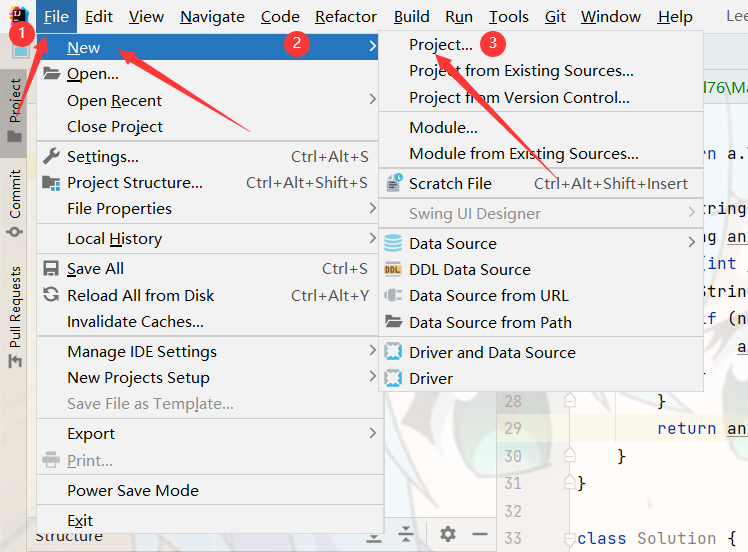Click the DDL Data Source icon
This screenshot has height=552, width=748.
393,269
